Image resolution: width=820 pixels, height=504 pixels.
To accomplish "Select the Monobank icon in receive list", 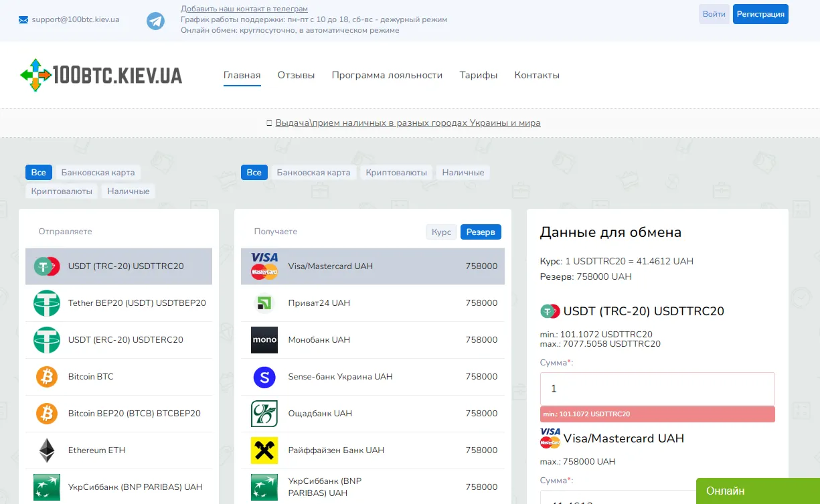I will pos(264,339).
